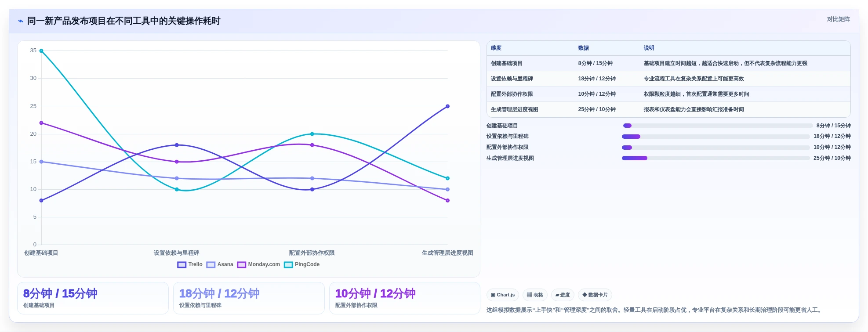Viewport: 868px width, 332px height.
Task: Click the progress bar for 创建基础项目
Action: click(718, 126)
